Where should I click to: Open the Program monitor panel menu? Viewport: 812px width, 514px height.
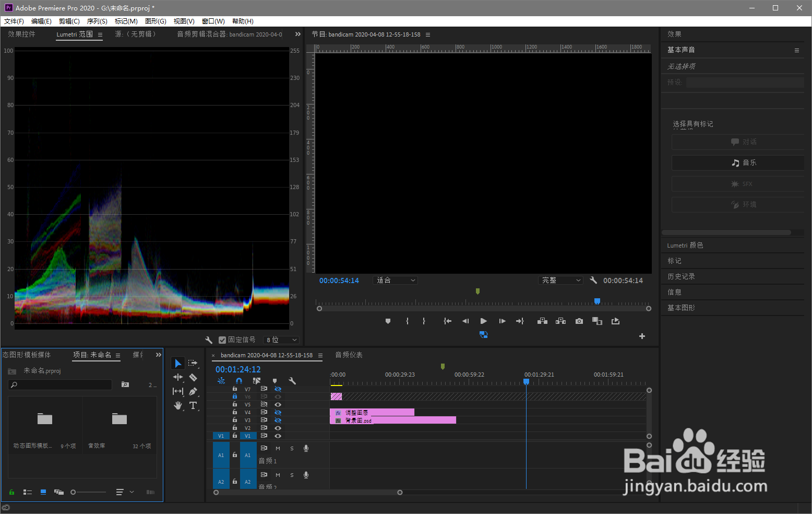point(428,35)
